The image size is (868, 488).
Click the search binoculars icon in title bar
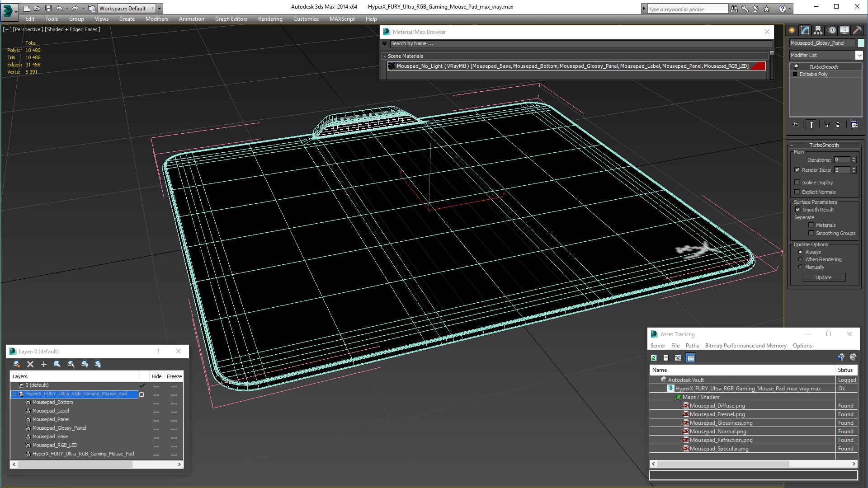(734, 9)
